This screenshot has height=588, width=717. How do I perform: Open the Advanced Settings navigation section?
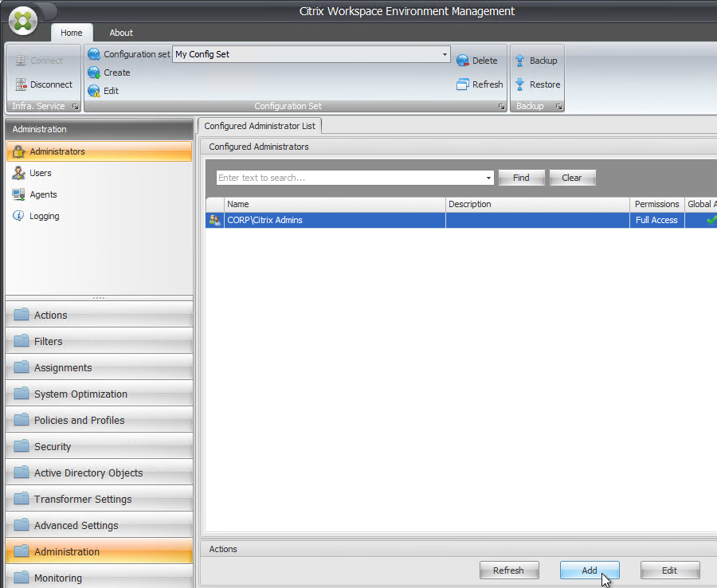click(100, 525)
